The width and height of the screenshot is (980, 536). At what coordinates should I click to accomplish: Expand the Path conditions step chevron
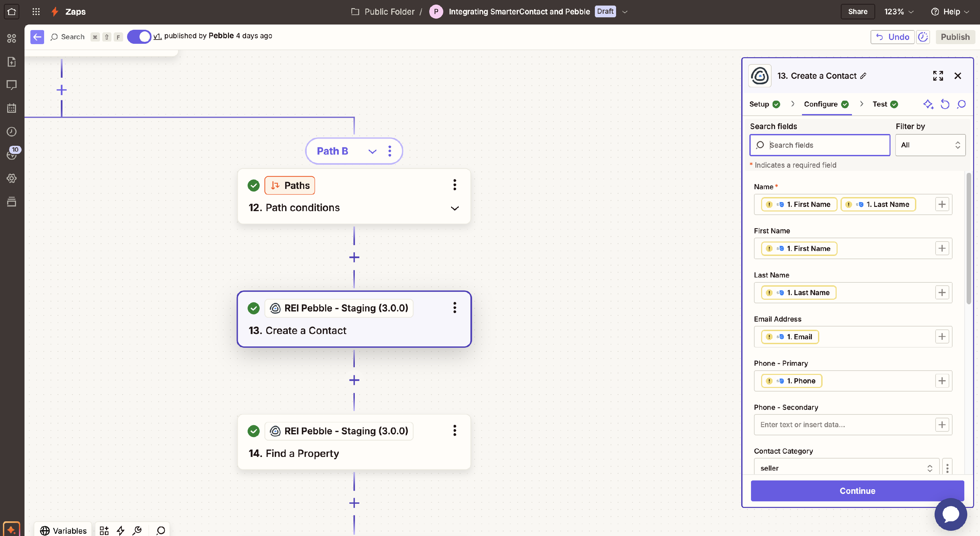pos(455,208)
